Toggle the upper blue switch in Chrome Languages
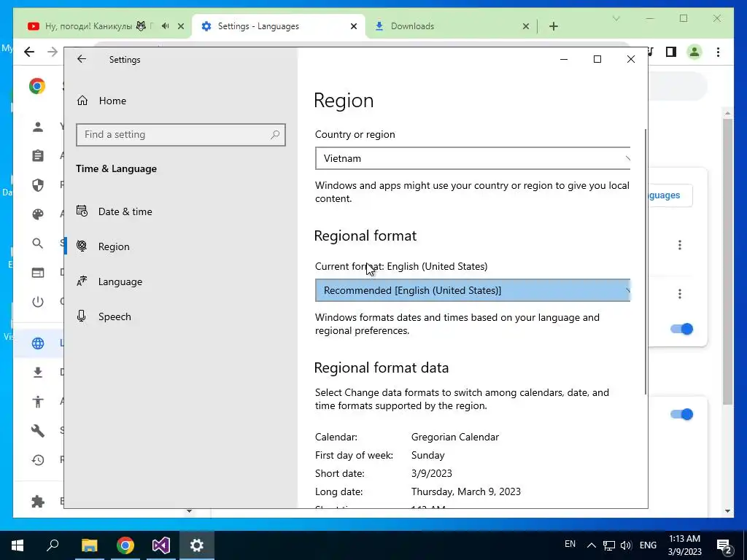The image size is (747, 560). (682, 329)
